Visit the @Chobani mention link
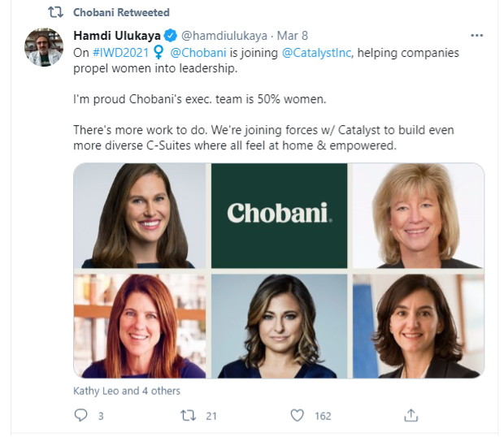This screenshot has height=437, width=504. point(198,53)
